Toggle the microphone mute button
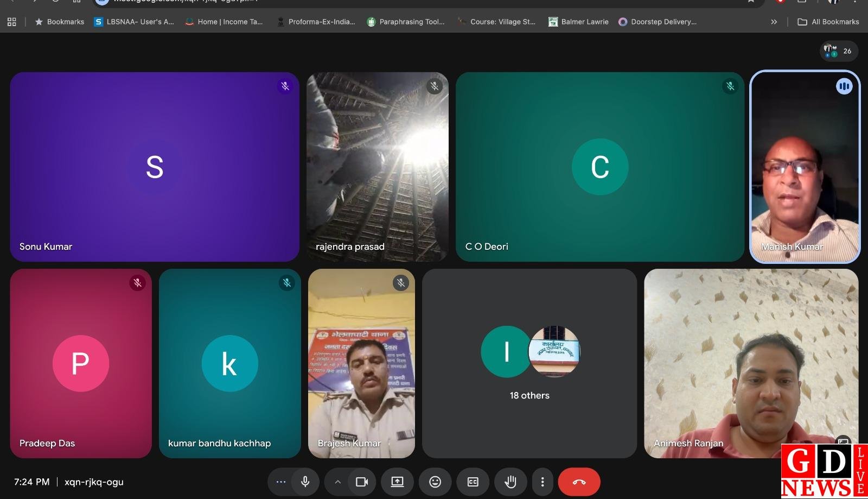This screenshot has width=868, height=499. click(305, 482)
